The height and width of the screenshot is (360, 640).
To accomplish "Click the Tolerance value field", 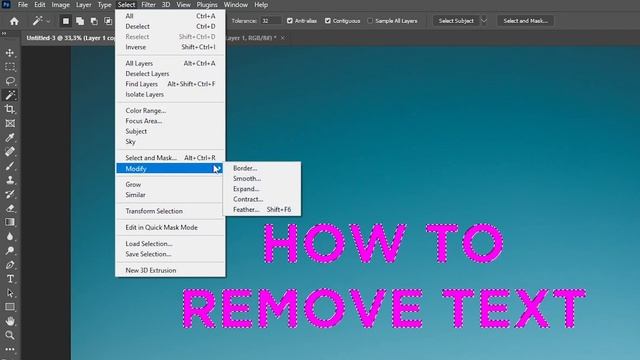I will pyautogui.click(x=271, y=21).
